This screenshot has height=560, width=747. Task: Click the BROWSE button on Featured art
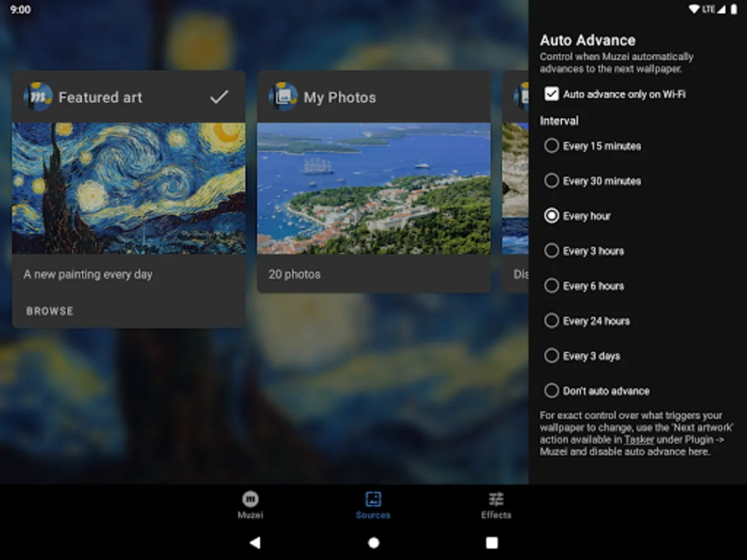50,310
